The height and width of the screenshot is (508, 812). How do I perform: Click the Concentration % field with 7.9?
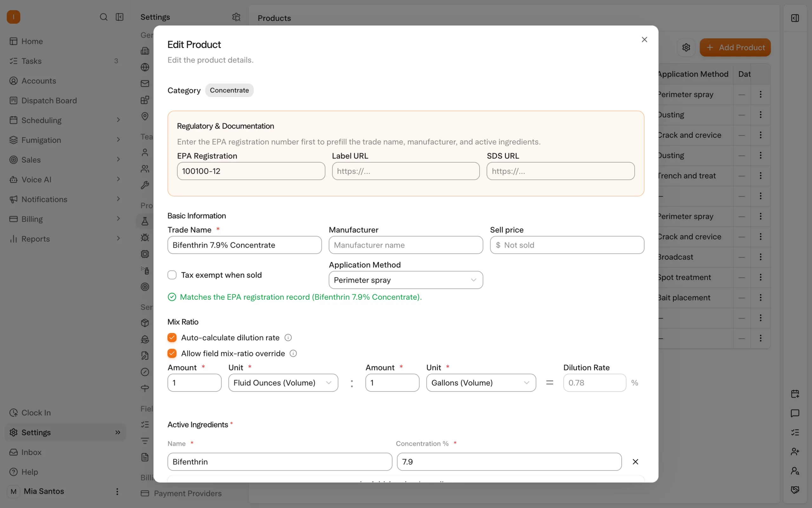click(509, 462)
